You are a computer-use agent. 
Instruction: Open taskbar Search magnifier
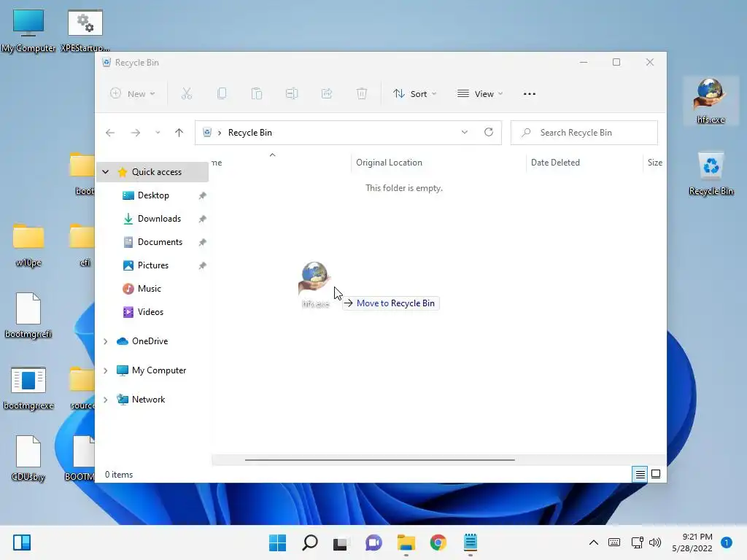pyautogui.click(x=309, y=542)
